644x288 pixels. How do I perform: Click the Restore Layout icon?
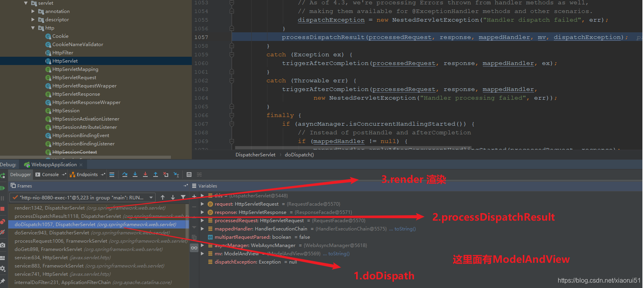pos(3,258)
